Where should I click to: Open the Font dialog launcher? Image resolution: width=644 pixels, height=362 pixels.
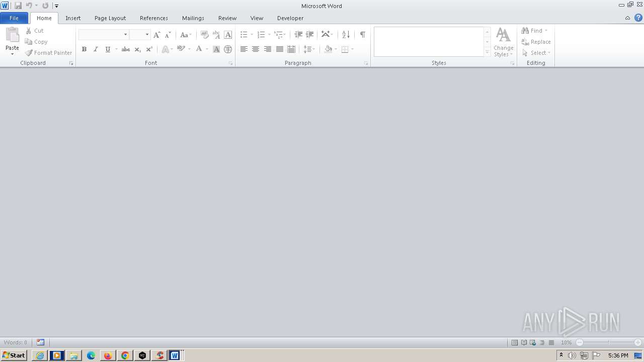(231, 63)
